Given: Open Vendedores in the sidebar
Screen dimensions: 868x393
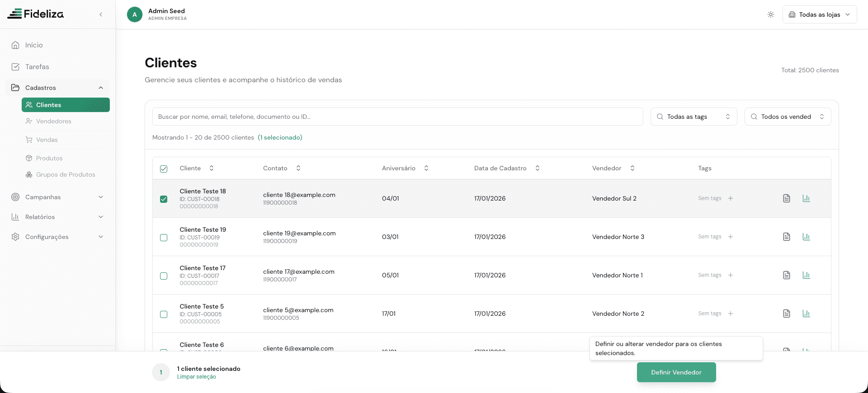Looking at the screenshot, I should tap(53, 121).
